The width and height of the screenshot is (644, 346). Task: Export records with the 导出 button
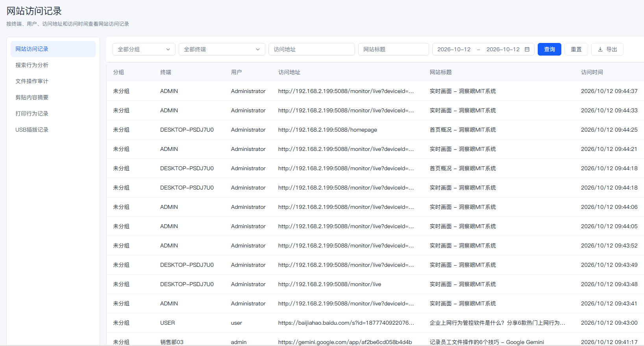point(607,49)
